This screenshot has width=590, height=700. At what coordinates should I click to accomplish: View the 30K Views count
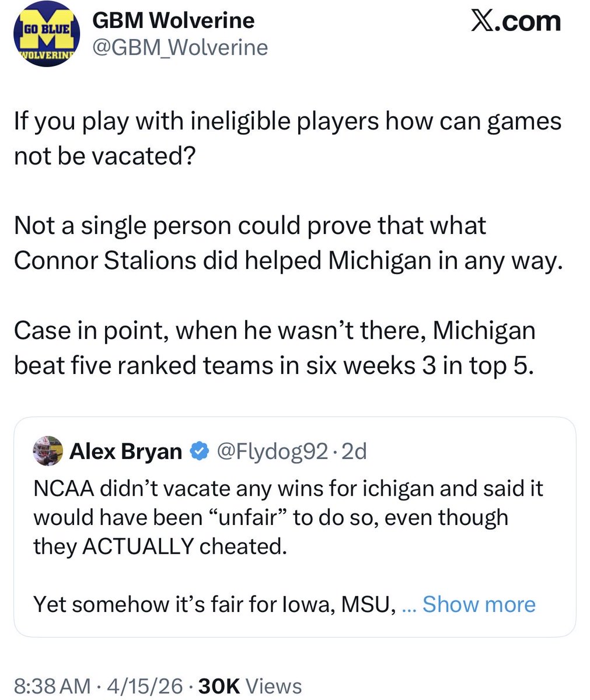pyautogui.click(x=250, y=686)
